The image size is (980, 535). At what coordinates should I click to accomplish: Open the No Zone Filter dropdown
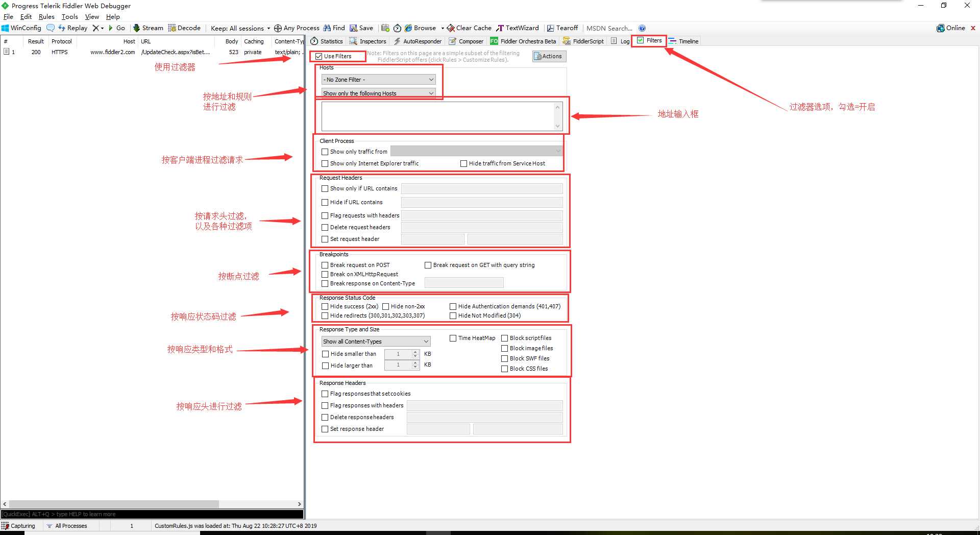pos(378,80)
